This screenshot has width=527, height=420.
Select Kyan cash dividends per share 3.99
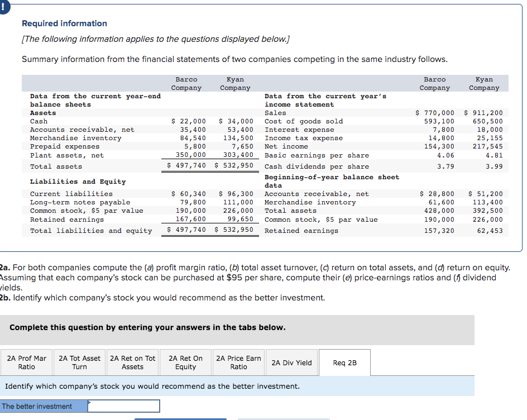tap(494, 166)
